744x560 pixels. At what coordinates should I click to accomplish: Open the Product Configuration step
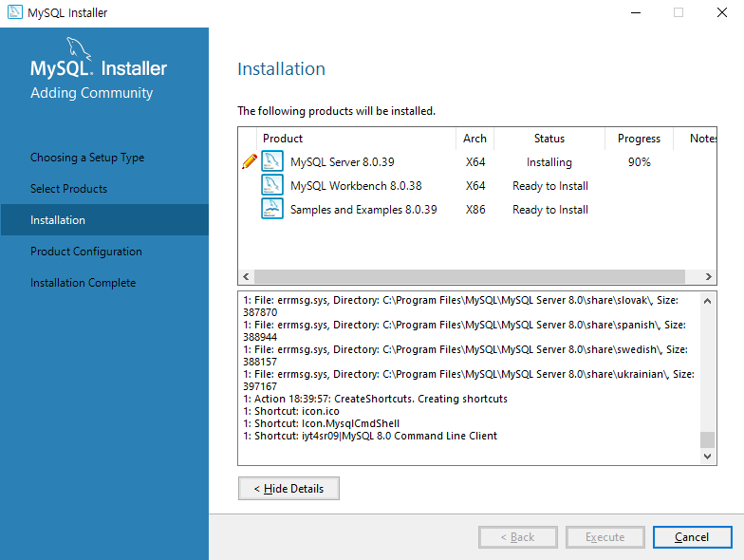(x=85, y=252)
